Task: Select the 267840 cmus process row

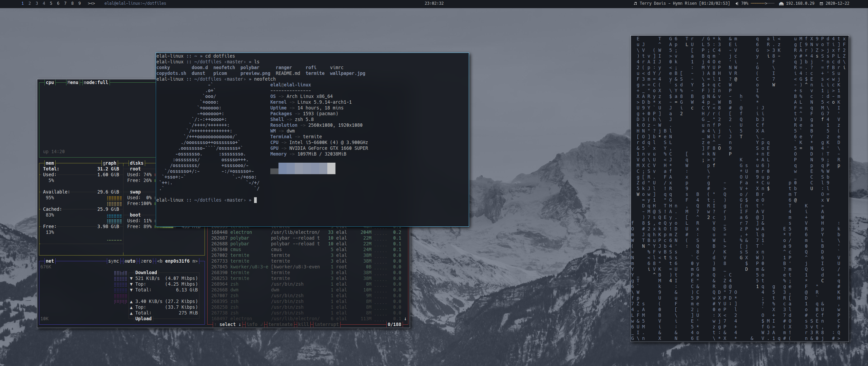Action: pos(306,249)
